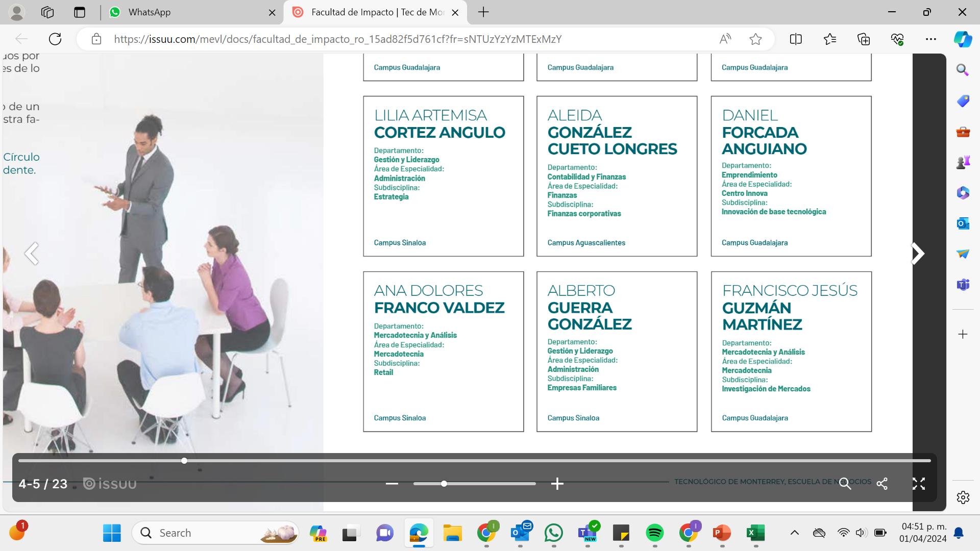Image resolution: width=980 pixels, height=551 pixels.
Task: Open PowerPoint from the taskbar
Action: pos(722,533)
